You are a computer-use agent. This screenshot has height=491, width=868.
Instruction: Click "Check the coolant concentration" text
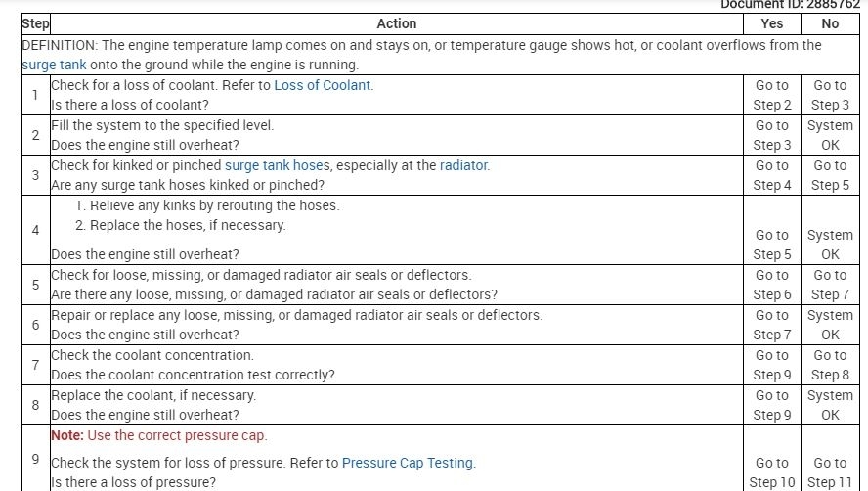tap(152, 355)
